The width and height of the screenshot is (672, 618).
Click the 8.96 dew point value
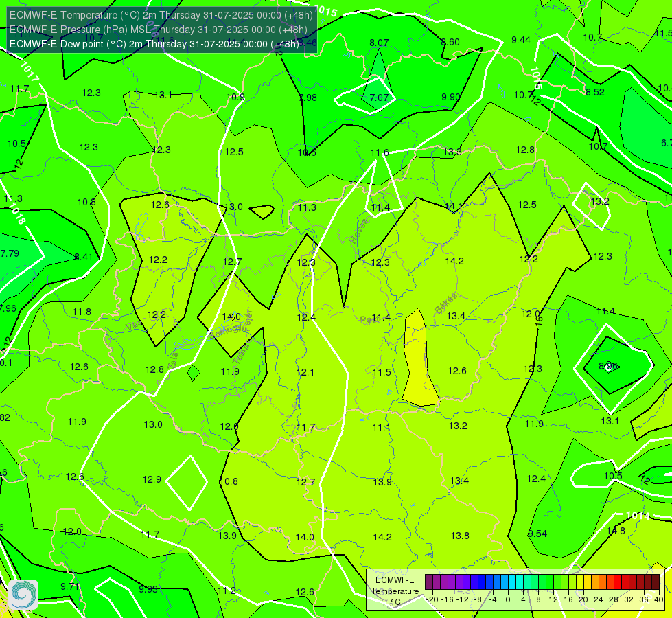(x=607, y=366)
